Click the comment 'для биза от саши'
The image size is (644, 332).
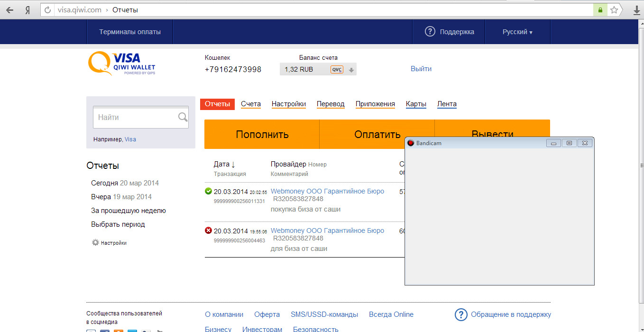299,249
